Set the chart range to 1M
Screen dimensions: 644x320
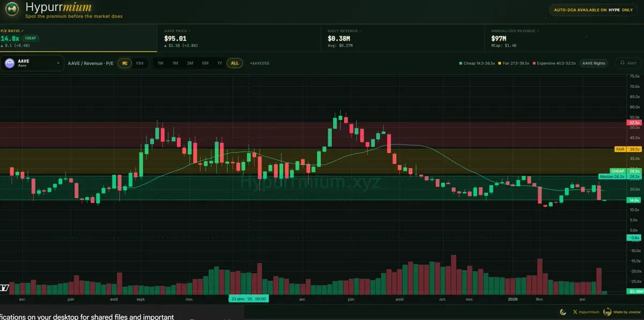pyautogui.click(x=175, y=63)
